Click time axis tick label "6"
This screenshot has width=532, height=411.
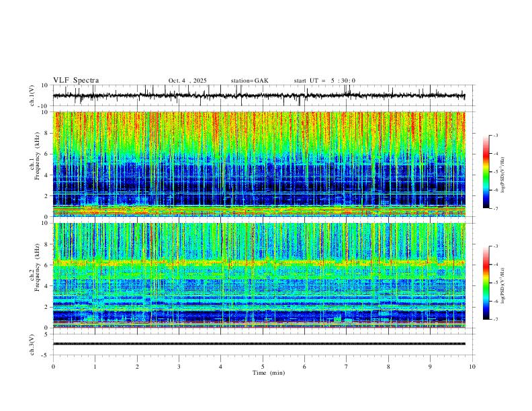304,367
